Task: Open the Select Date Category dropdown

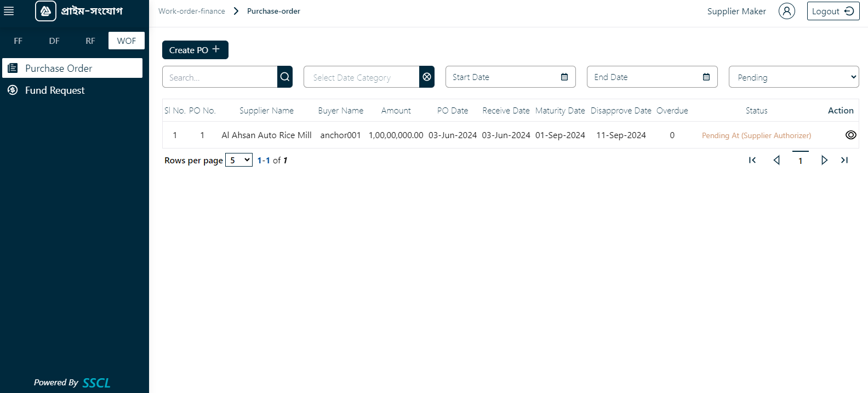Action: coord(362,77)
